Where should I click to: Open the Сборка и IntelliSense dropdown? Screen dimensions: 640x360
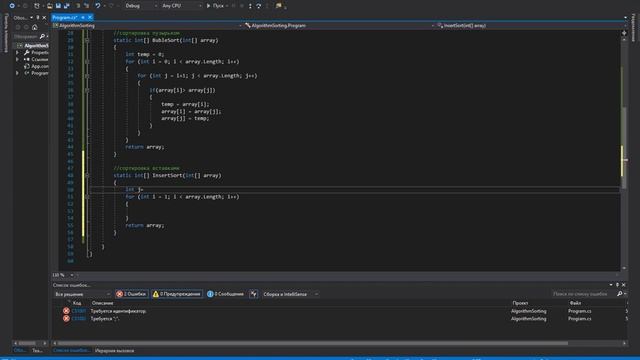(290, 294)
